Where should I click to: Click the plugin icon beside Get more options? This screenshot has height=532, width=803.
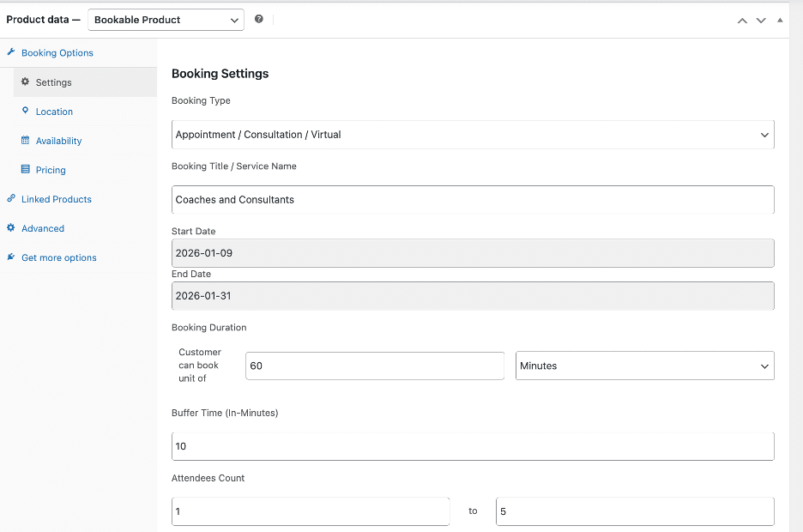(x=11, y=257)
